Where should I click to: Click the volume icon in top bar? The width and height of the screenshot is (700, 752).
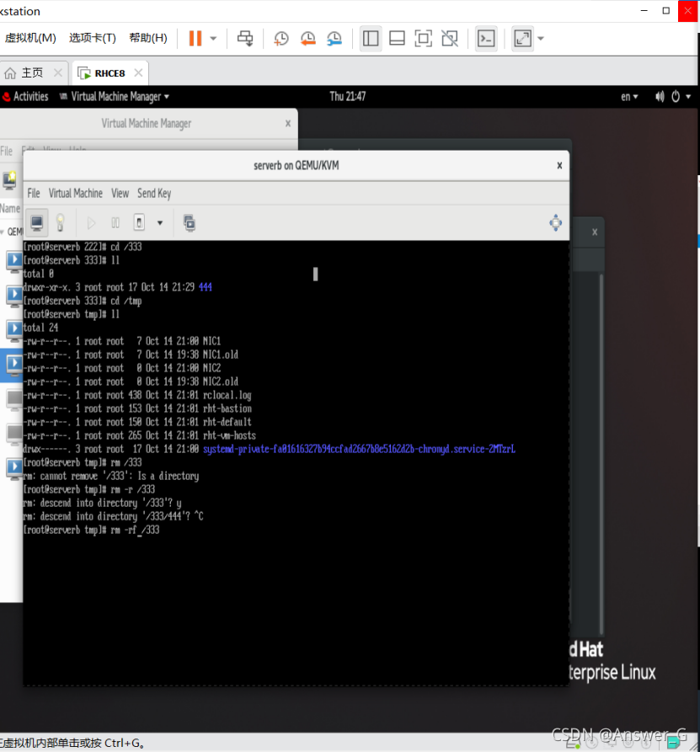[x=660, y=97]
